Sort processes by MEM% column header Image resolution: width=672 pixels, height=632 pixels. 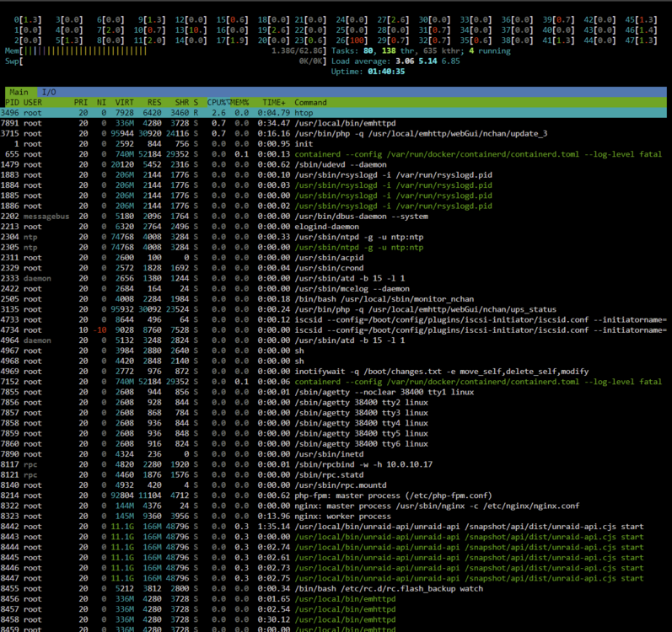(x=240, y=102)
